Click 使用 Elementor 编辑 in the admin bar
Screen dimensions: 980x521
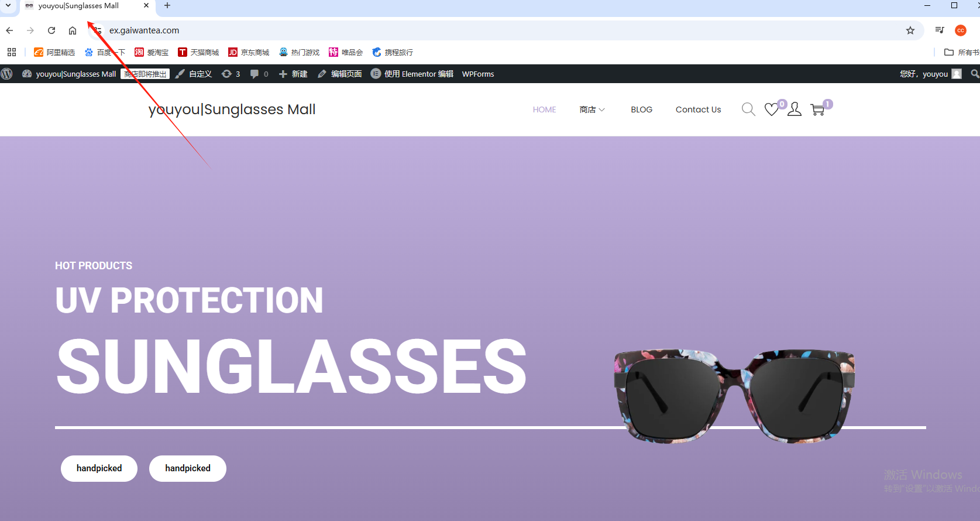(x=412, y=74)
